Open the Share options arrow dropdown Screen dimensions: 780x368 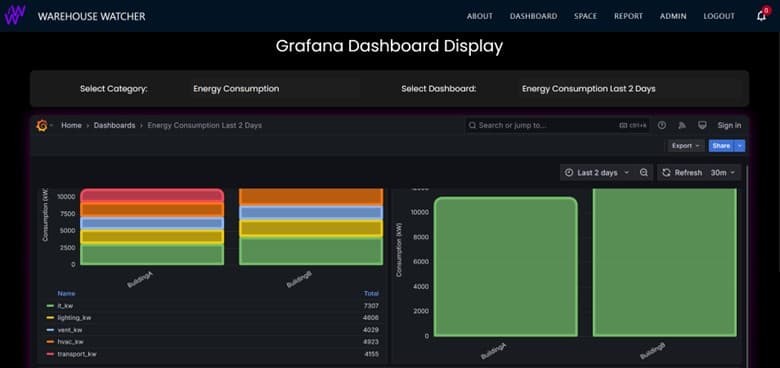[x=740, y=146]
